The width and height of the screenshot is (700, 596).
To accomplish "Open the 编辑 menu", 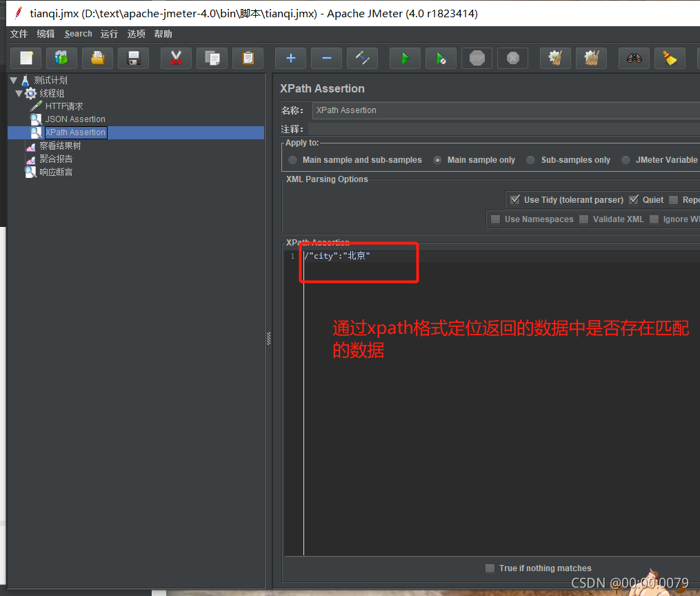I will (x=46, y=34).
